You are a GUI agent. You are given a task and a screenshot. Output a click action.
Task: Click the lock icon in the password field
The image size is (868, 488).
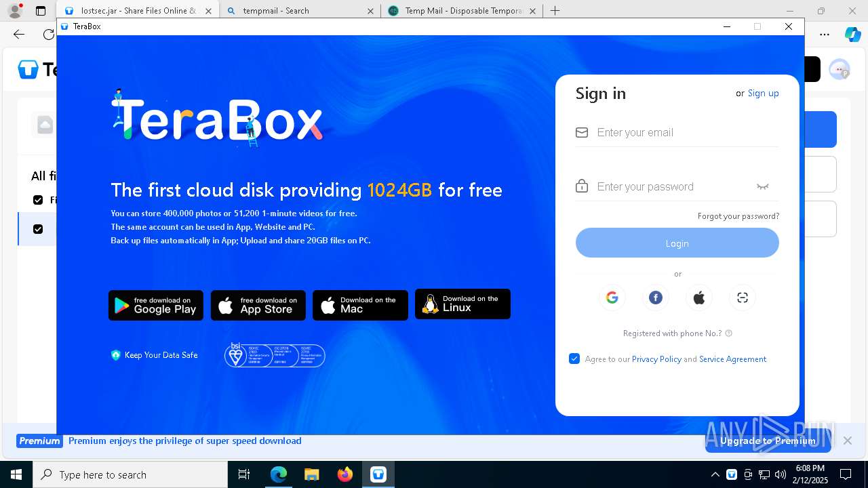582,186
